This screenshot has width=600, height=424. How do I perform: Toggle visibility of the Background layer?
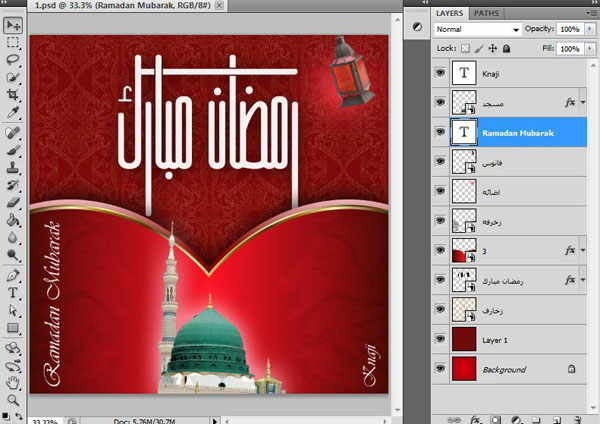(439, 369)
